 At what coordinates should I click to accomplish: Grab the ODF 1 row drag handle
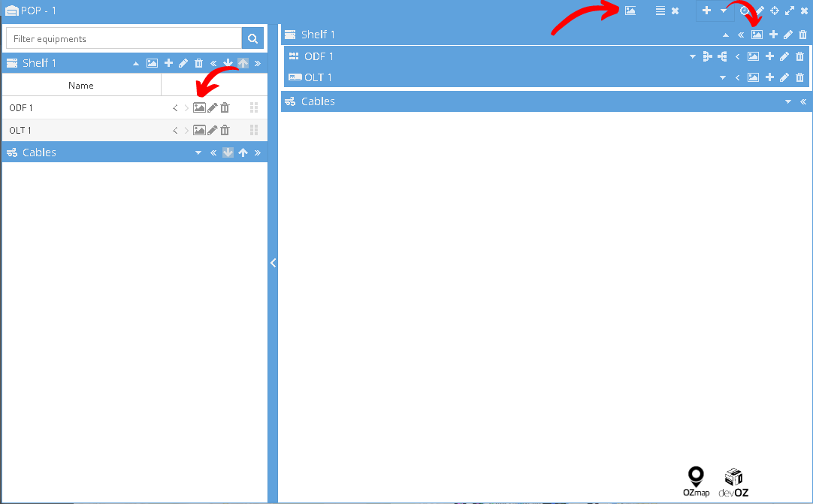point(254,107)
